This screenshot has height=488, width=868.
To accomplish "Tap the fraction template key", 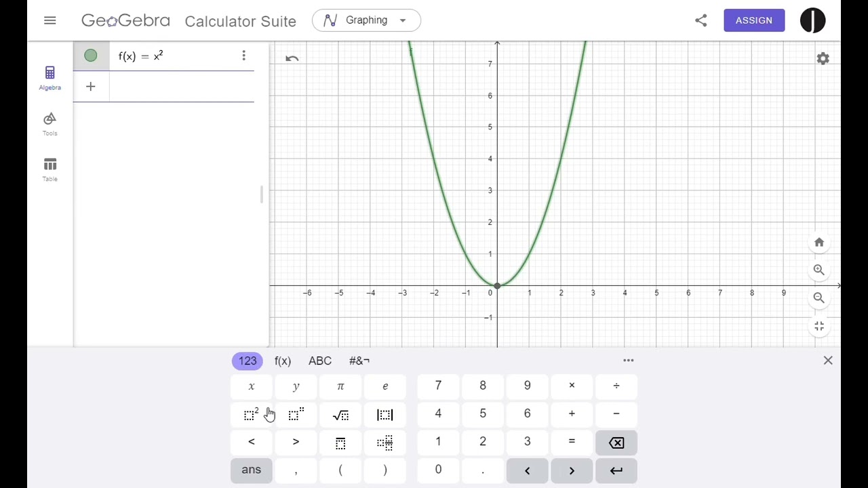I will click(x=340, y=442).
